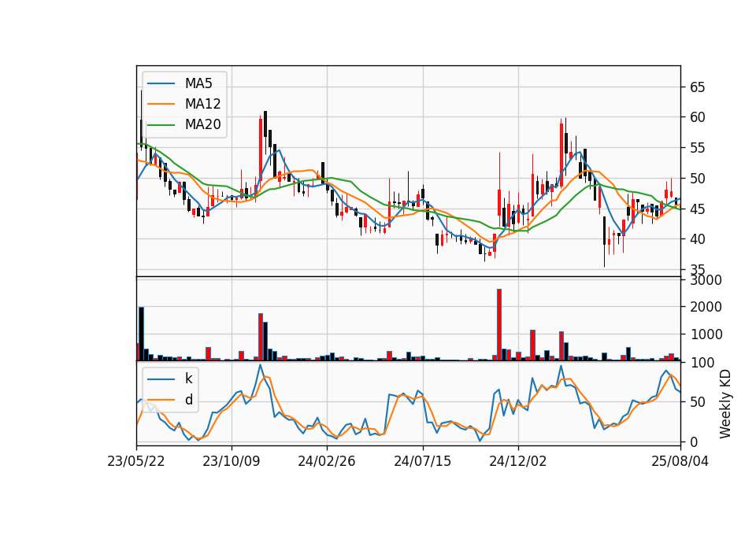Click the tall black volume bar near 2000
Screen dimensions: 756x543
pyautogui.click(x=141, y=334)
